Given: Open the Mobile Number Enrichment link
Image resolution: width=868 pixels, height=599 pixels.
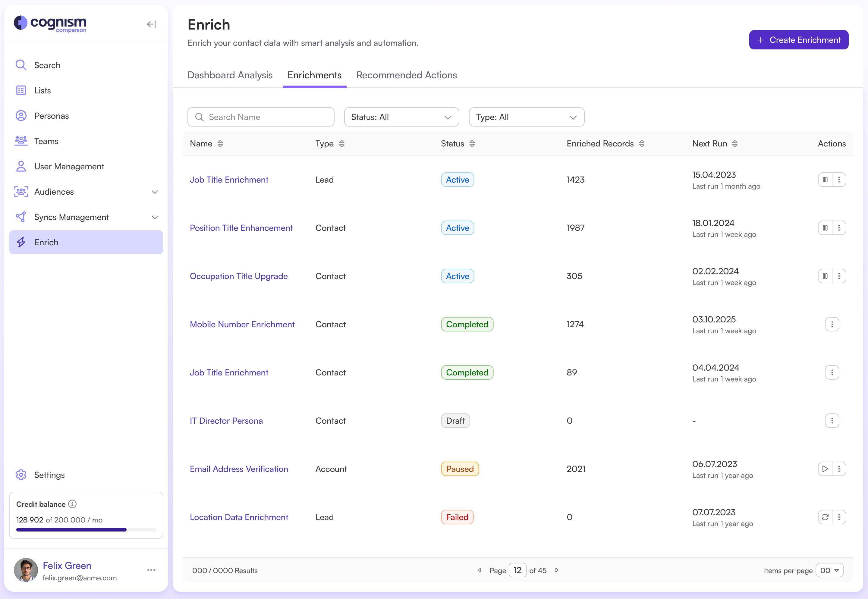Looking at the screenshot, I should (242, 324).
